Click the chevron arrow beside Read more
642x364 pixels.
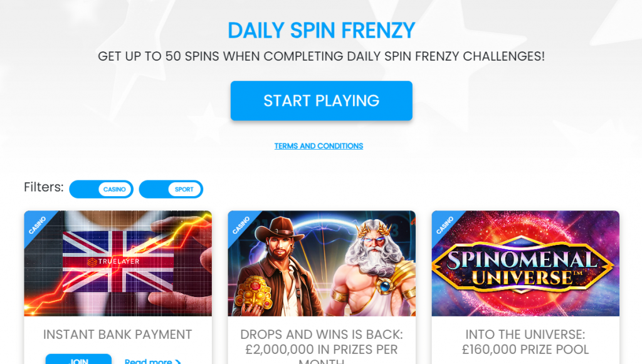177,361
